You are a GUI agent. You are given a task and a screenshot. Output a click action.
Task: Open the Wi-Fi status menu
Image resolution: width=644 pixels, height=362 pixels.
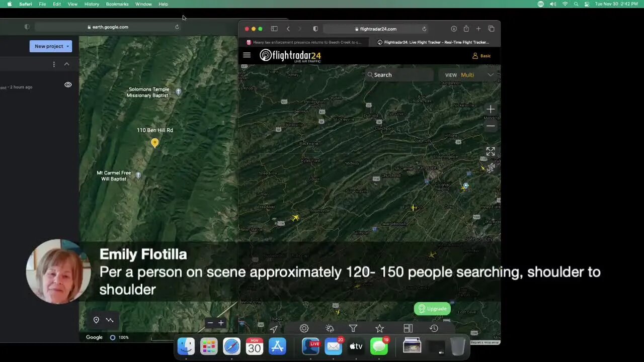tap(565, 4)
